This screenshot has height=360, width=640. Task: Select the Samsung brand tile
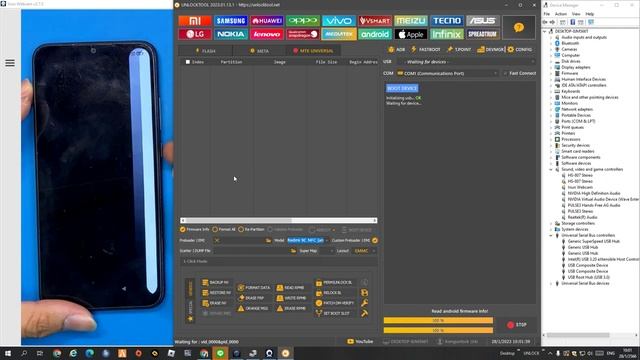pos(231,20)
